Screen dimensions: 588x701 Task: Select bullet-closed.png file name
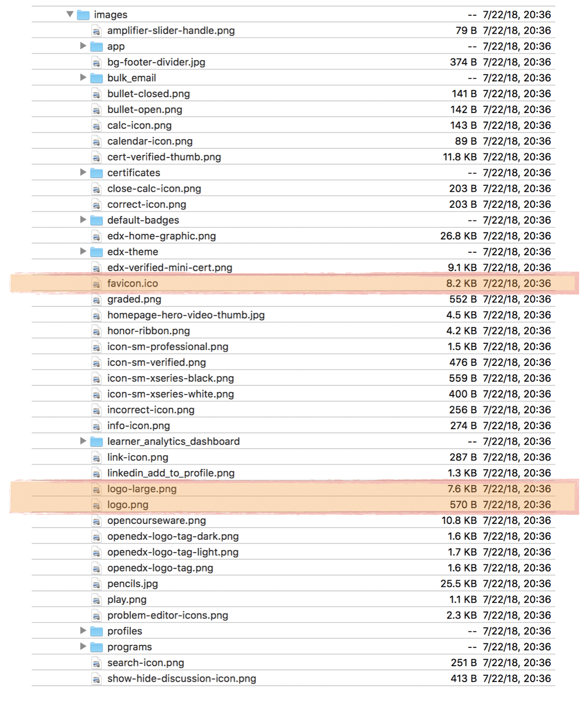[148, 94]
